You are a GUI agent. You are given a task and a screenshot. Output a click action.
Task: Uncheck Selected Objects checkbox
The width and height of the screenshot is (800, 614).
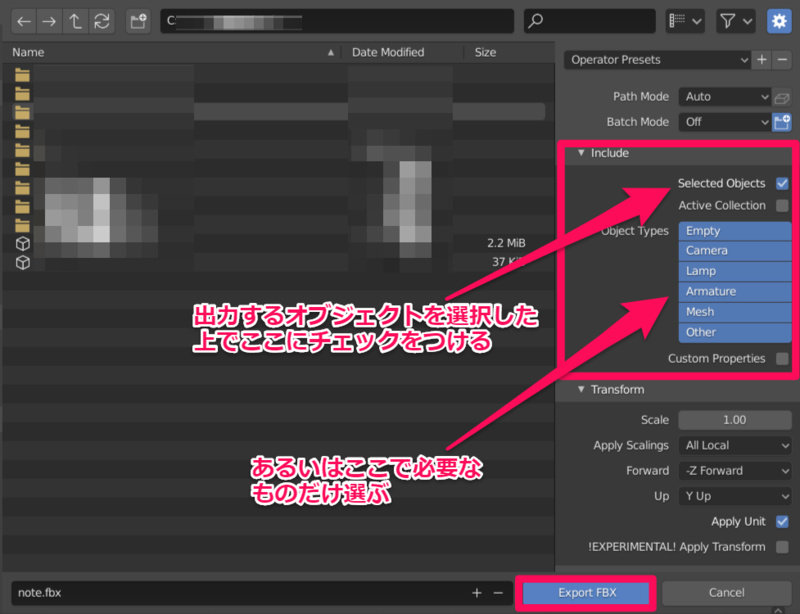click(782, 183)
